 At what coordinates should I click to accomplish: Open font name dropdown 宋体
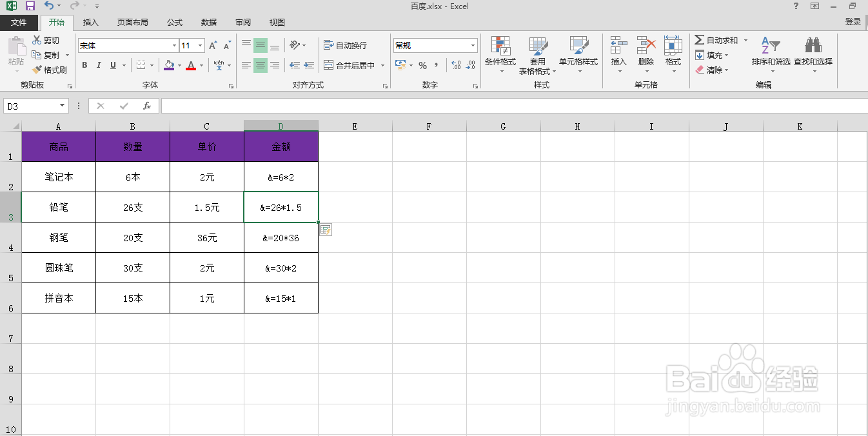[x=175, y=46]
